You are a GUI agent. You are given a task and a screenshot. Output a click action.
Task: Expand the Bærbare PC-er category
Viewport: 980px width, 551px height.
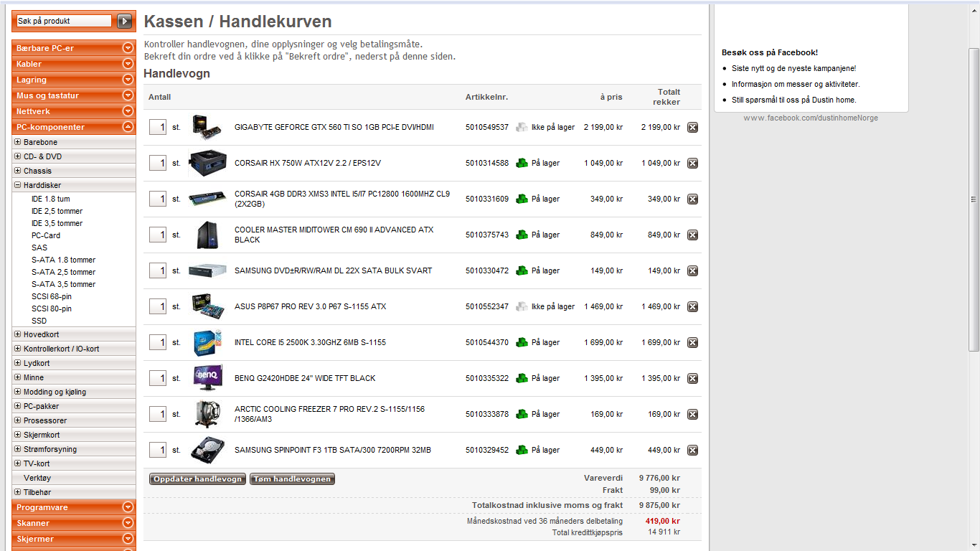pos(128,48)
